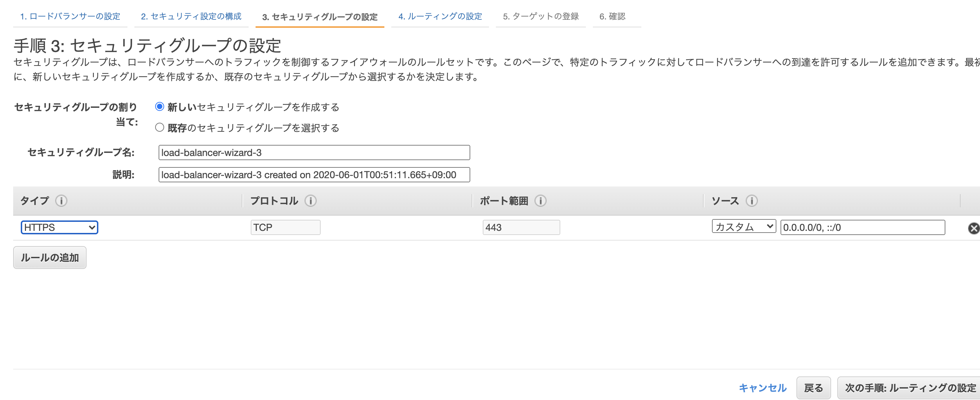Open the カスタム source dropdown
This screenshot has height=400, width=980.
(x=744, y=227)
